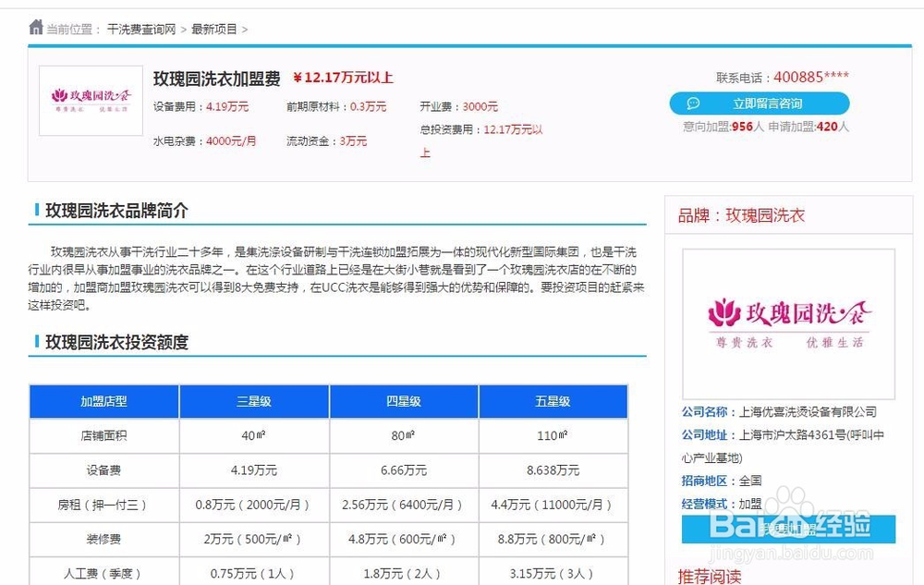The height and width of the screenshot is (585, 924).
Task: Click 公司名称 上海优喜洗烫设备有限公司 line
Action: tap(779, 412)
